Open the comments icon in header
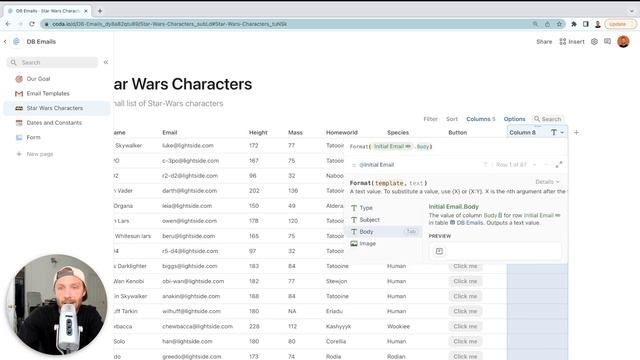This screenshot has height=360, width=640. click(x=607, y=42)
